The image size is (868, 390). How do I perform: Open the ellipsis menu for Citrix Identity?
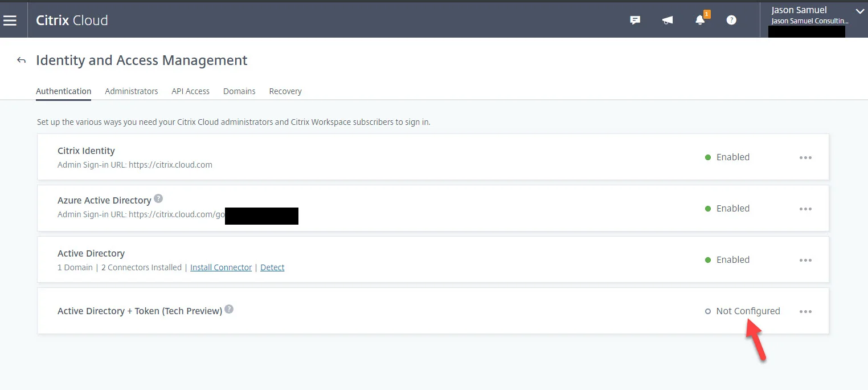(x=805, y=157)
